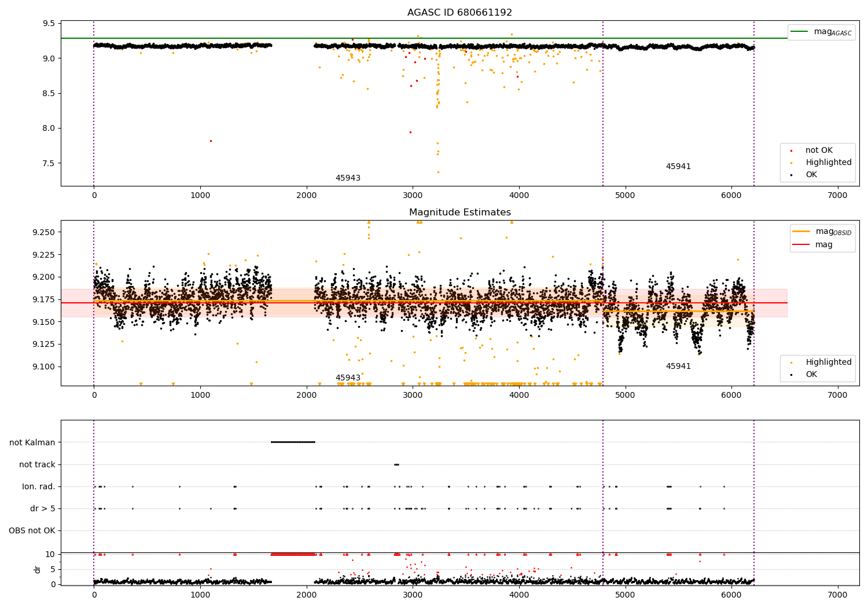The image size is (868, 608).
Task: Click the '9.0' y-axis tick label
Action: coord(50,58)
